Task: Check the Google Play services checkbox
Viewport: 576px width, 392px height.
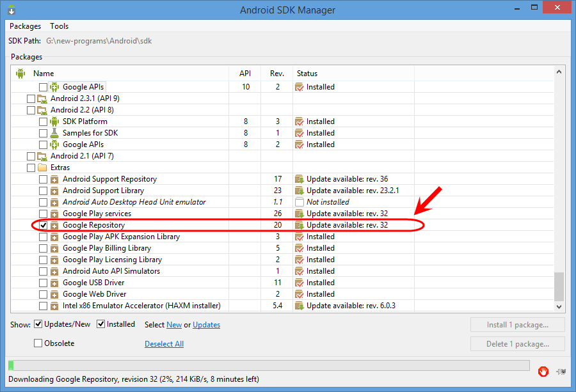Action: [44, 214]
